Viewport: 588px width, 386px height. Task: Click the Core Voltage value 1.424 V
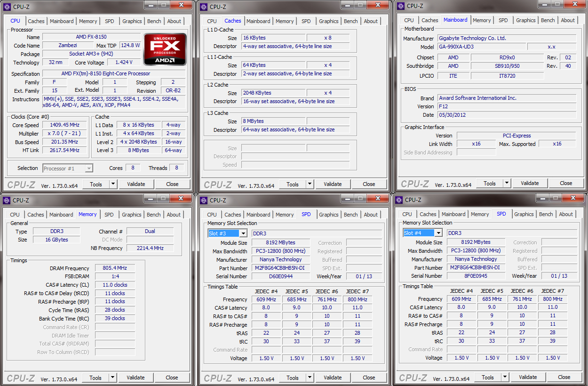[x=124, y=62]
